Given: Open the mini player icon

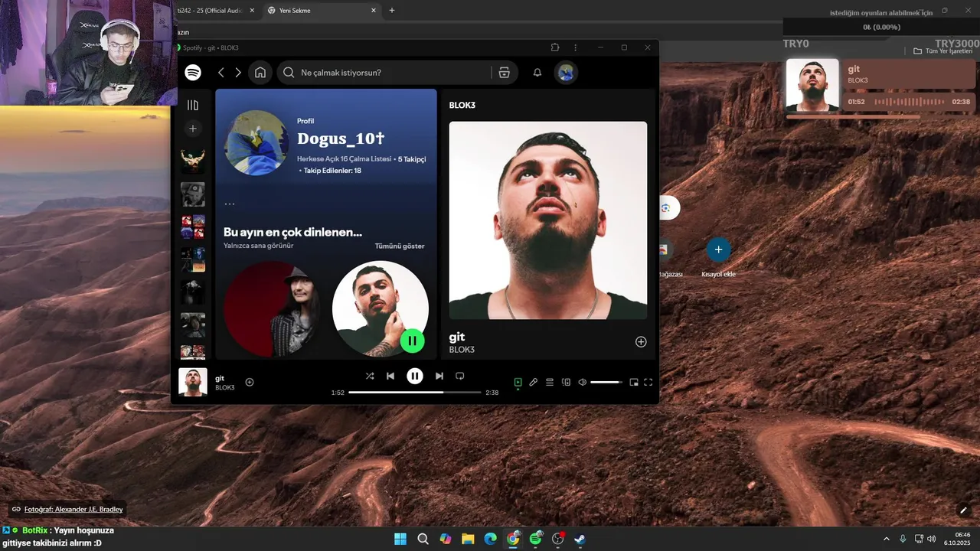Looking at the screenshot, I should pos(634,382).
